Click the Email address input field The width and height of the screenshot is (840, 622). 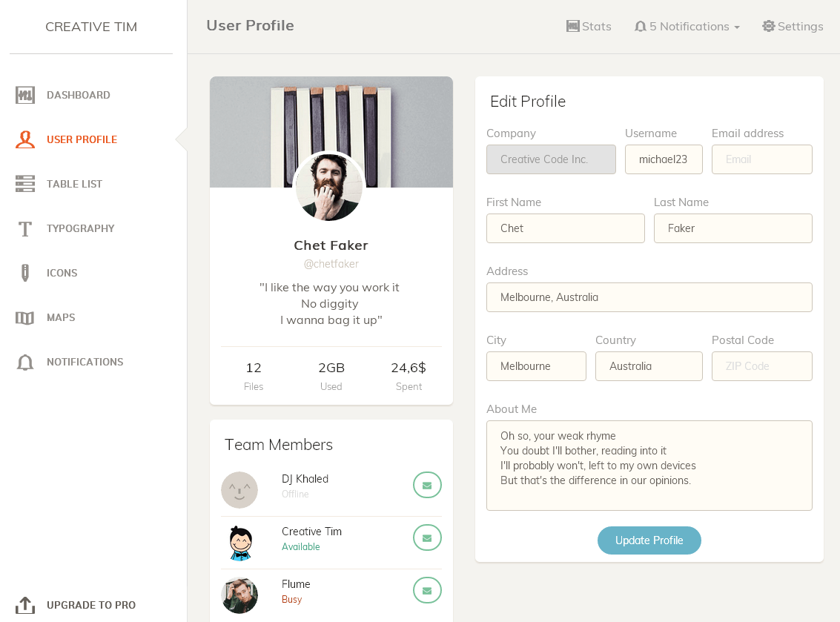pyautogui.click(x=761, y=159)
